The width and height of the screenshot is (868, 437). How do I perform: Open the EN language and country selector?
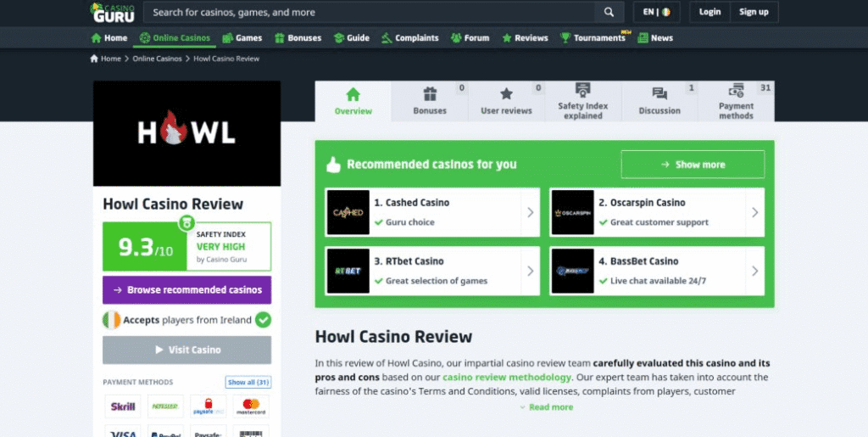657,12
